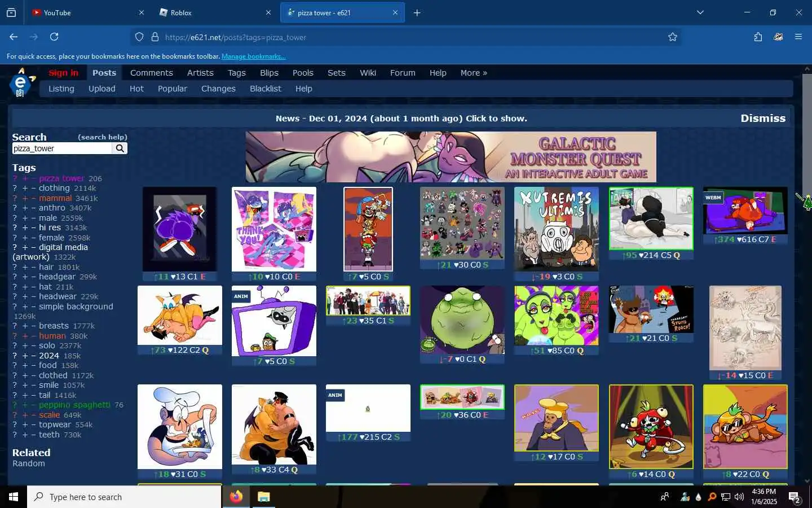Open the Upload submenu link

tap(101, 89)
